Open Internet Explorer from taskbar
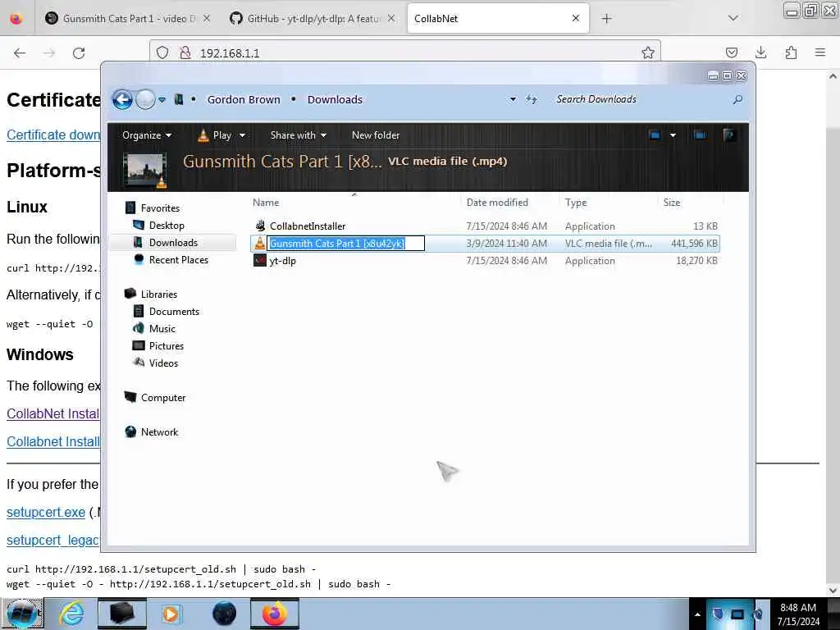 pos(71,614)
